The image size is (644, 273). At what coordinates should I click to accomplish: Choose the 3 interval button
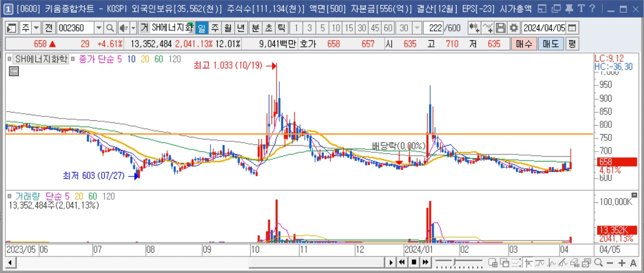(x=309, y=28)
